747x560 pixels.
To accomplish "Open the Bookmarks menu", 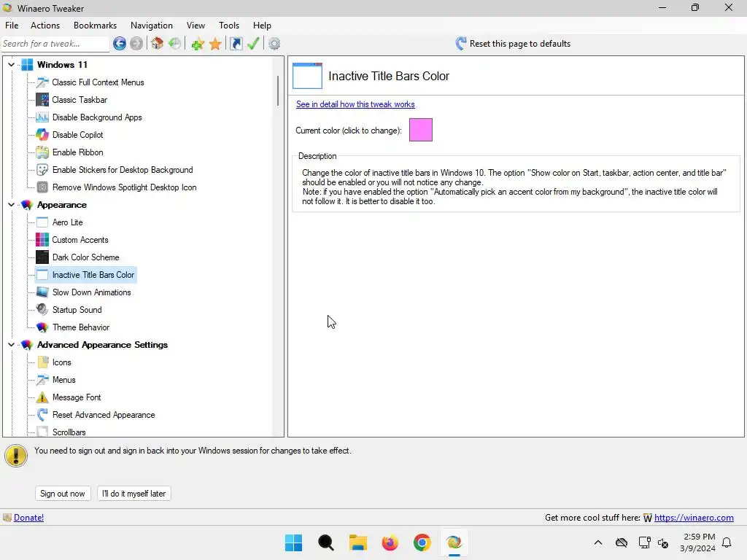I will click(x=95, y=26).
